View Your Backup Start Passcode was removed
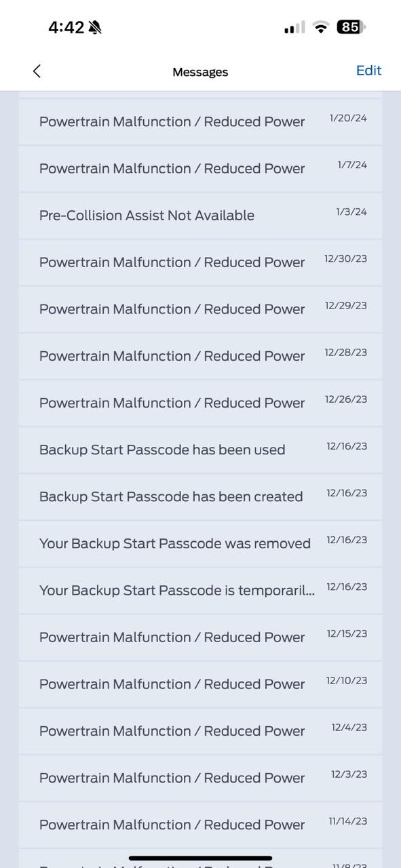 tap(200, 543)
